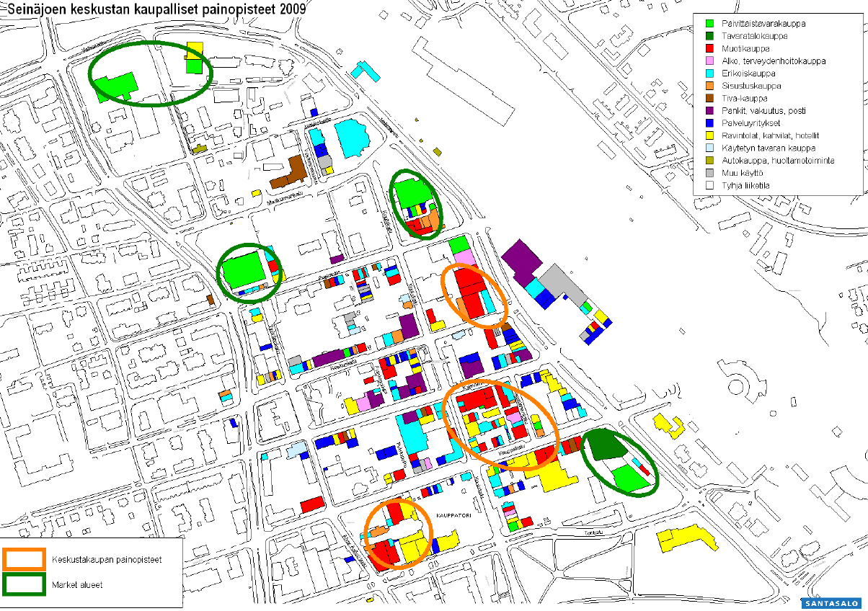
Task: Select the 'Käytetyn tavaran kauppa' legend label
Action: point(769,148)
